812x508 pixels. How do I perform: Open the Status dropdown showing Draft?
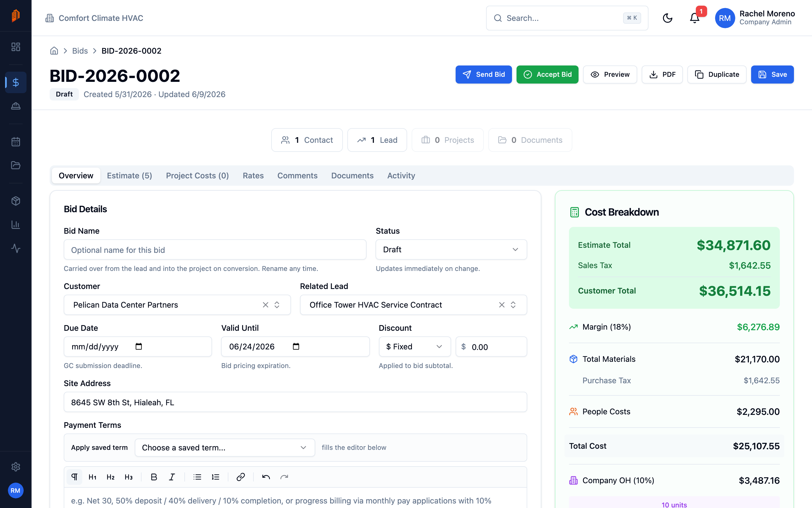(x=451, y=249)
